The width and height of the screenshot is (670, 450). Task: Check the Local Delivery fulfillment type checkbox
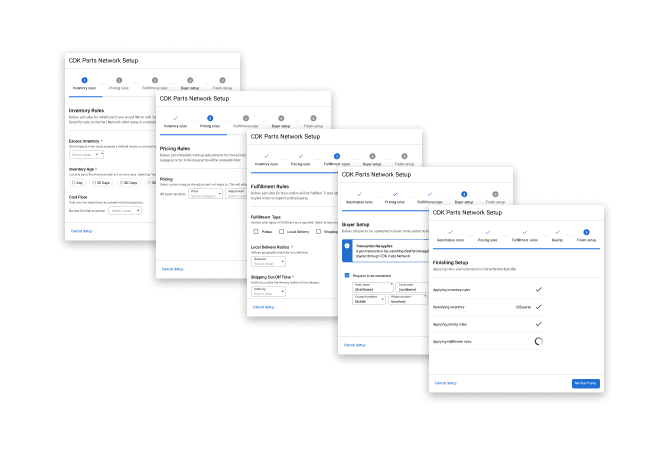[x=282, y=232]
